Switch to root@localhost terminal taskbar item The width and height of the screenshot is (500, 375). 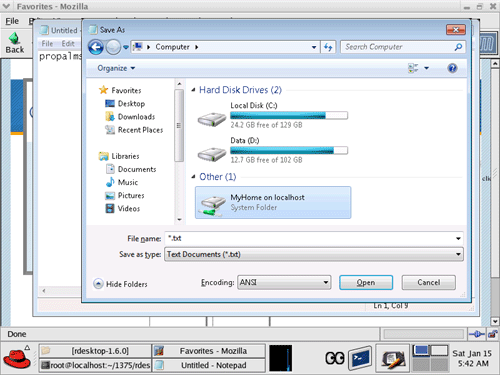(x=95, y=365)
